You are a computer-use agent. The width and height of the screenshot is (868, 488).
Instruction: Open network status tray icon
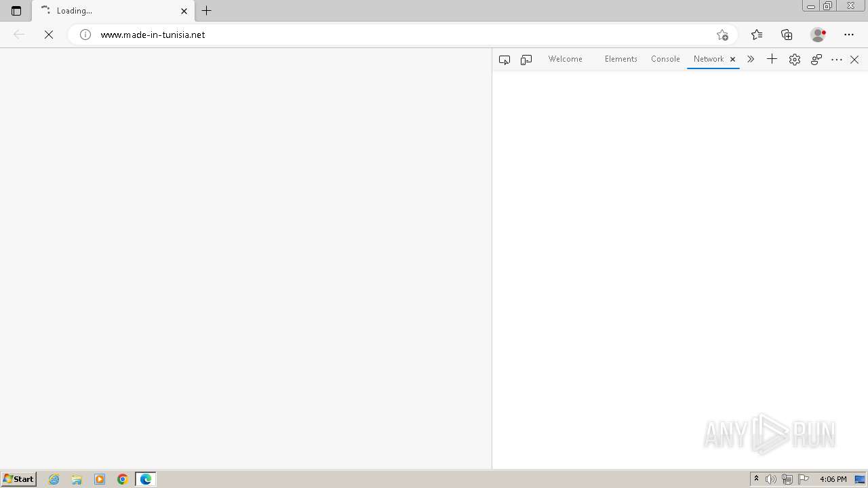tap(787, 479)
